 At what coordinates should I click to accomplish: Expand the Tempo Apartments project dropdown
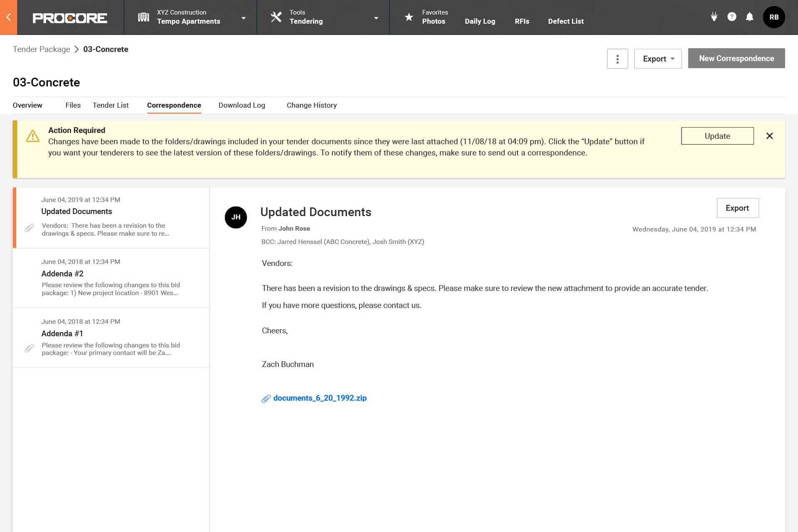pyautogui.click(x=243, y=18)
